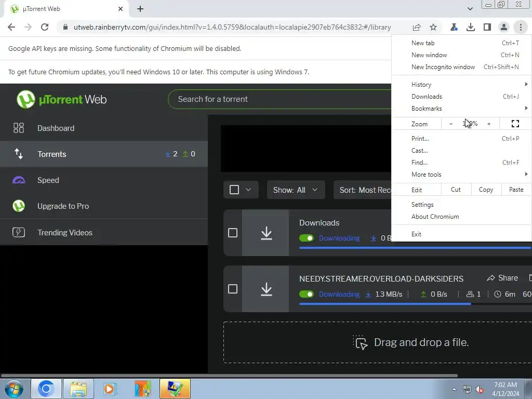Tick the checkbox for NEEDY.STREAMER.OVERLOAD-DARKSiDERS

tap(233, 289)
